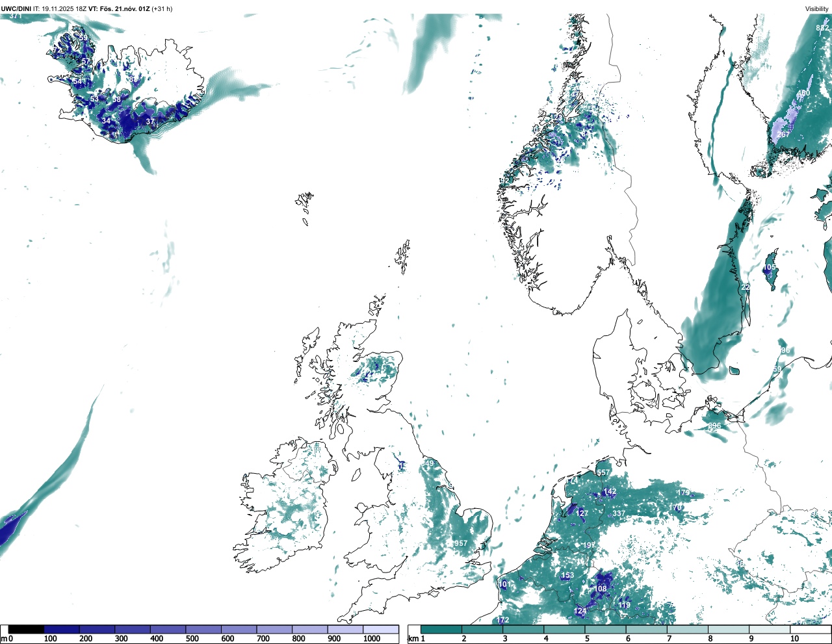Viewport: 832px width, 644px height.
Task: Click the '119' value in southwest Germany
Action: click(625, 605)
